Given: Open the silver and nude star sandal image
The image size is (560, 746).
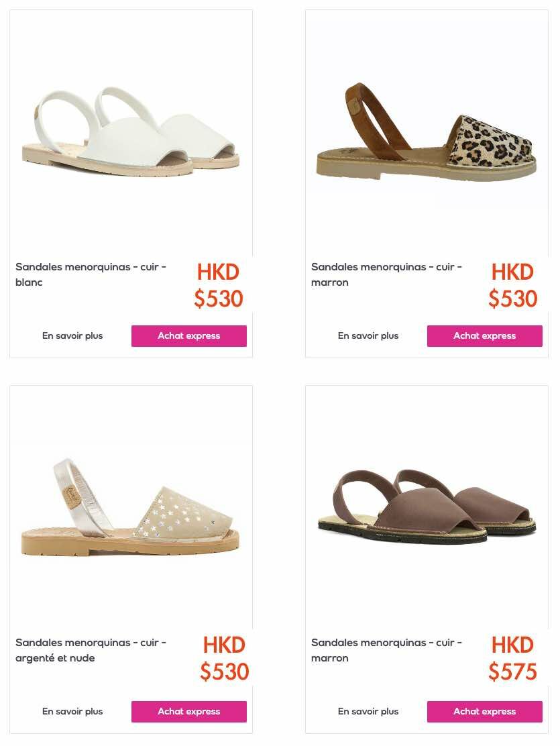Looking at the screenshot, I should pos(131,508).
